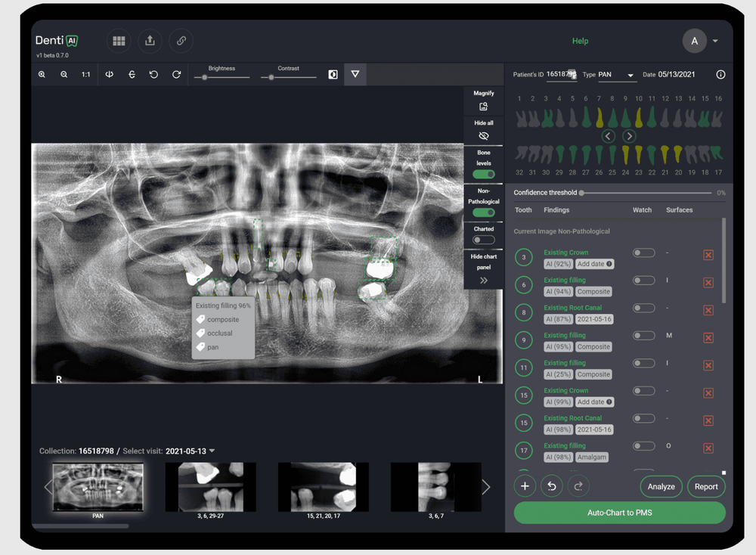The width and height of the screenshot is (756, 555).
Task: Select composite tag in tooltip
Action: coord(218,319)
